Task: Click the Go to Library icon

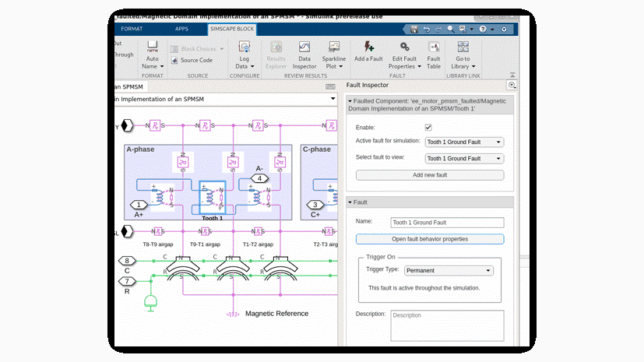Action: click(x=463, y=47)
